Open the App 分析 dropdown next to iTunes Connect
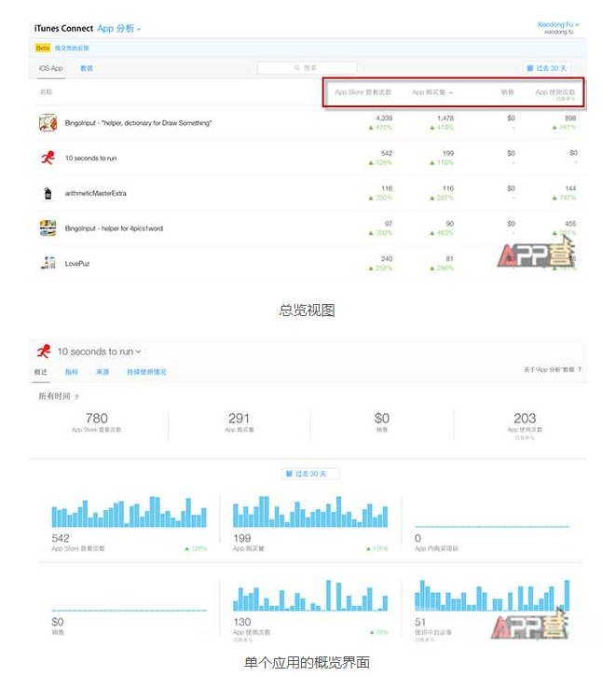 click(119, 29)
